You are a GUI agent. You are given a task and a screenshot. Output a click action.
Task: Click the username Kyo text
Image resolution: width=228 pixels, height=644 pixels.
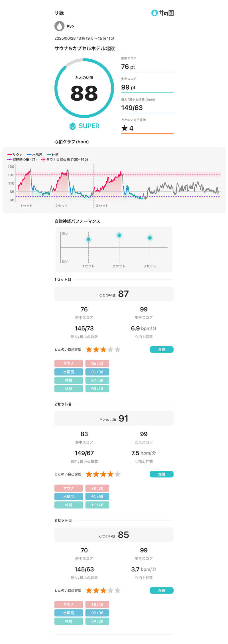70,26
